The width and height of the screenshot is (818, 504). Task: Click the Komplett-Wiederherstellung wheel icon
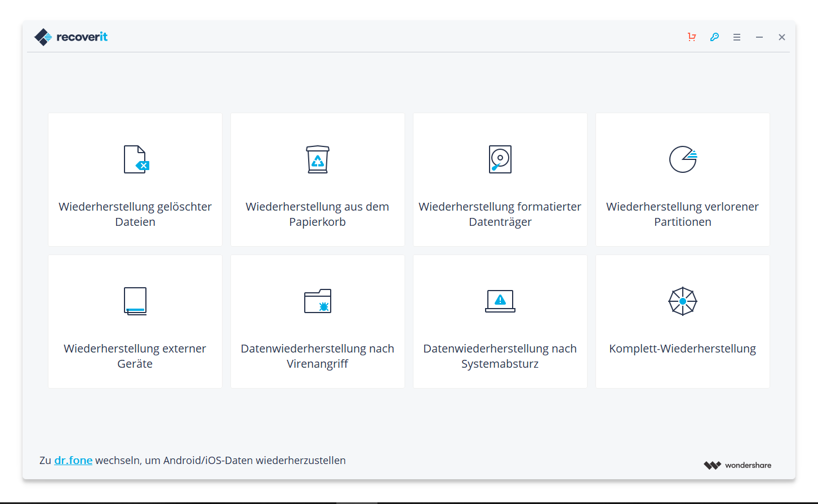[x=683, y=301]
